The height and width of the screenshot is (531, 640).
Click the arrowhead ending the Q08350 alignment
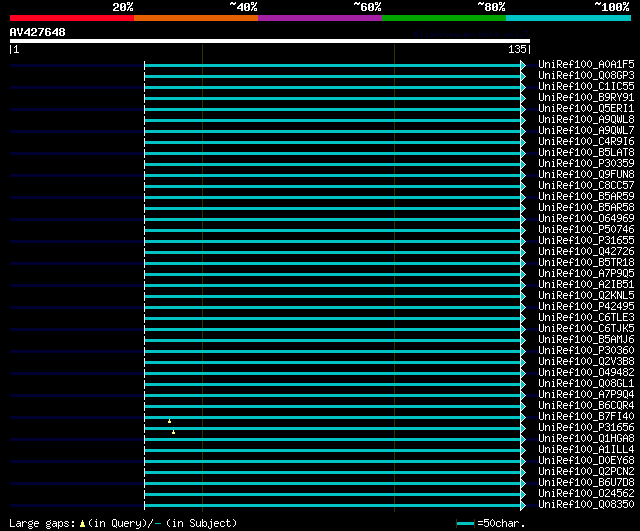click(523, 506)
